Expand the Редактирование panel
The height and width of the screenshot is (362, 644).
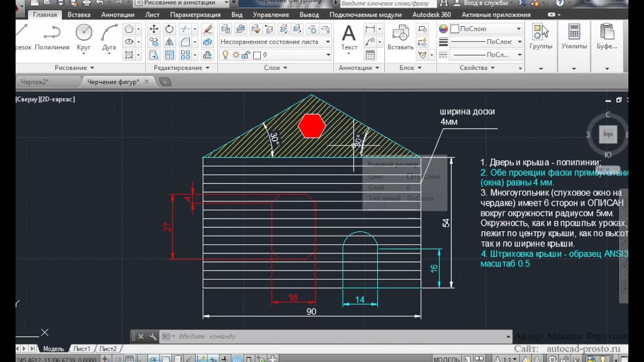click(182, 67)
